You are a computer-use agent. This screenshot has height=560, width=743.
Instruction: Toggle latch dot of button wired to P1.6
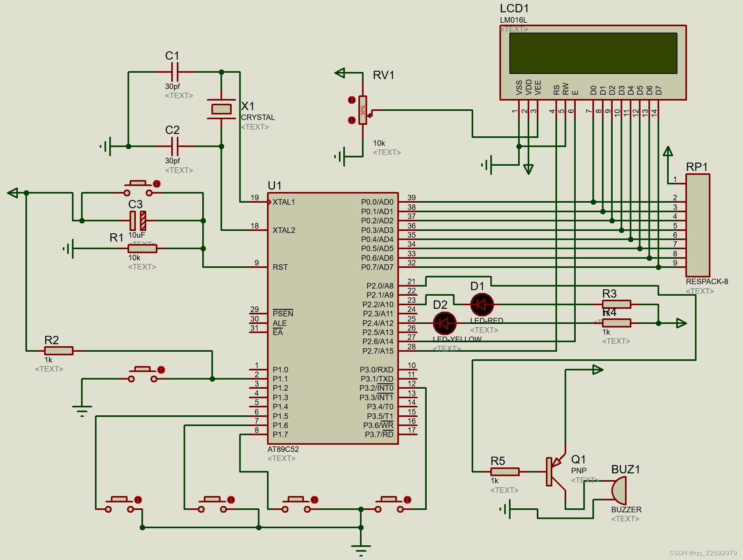click(x=231, y=500)
